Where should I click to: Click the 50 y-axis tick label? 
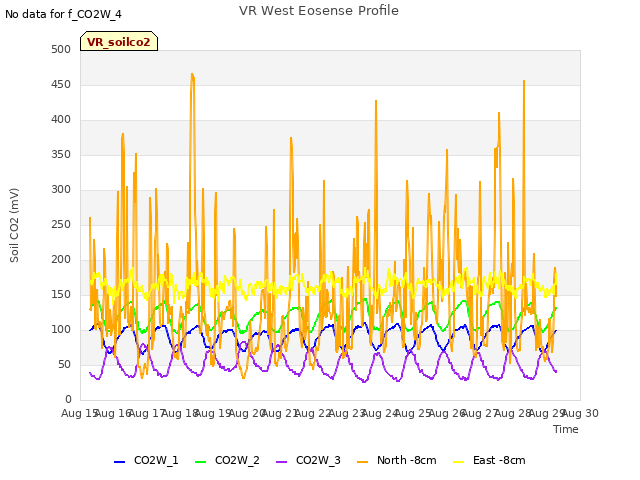[x=64, y=364]
